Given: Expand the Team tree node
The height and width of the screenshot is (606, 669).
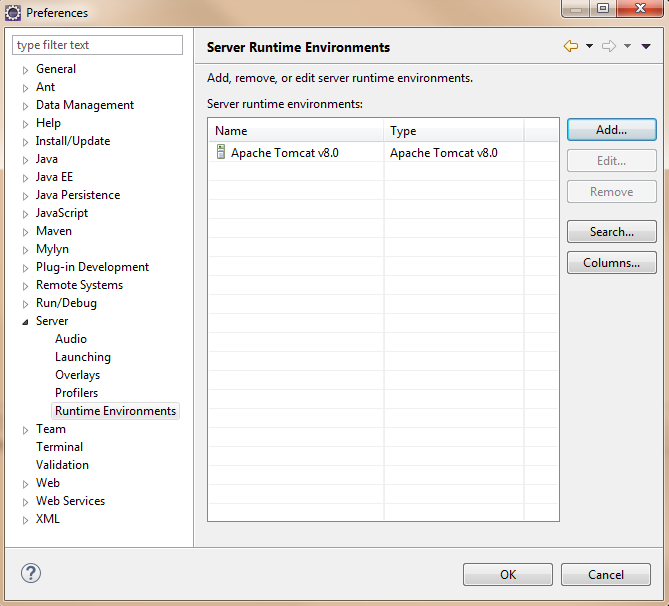Looking at the screenshot, I should point(25,430).
